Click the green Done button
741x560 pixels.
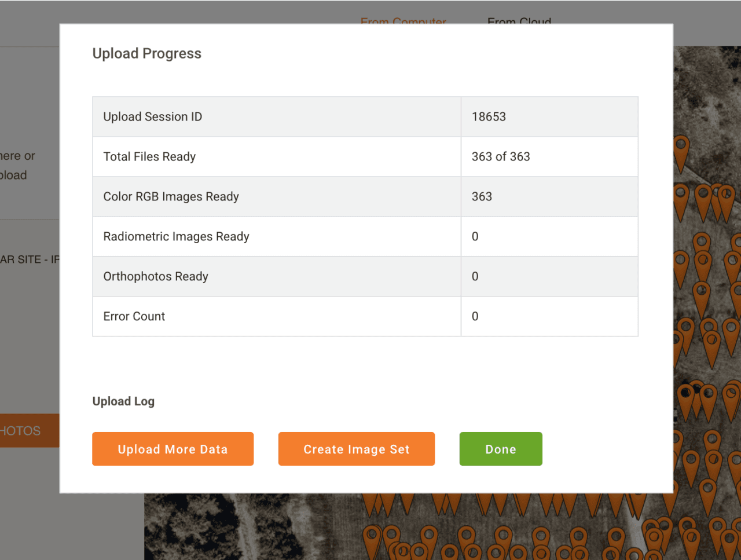(x=501, y=449)
